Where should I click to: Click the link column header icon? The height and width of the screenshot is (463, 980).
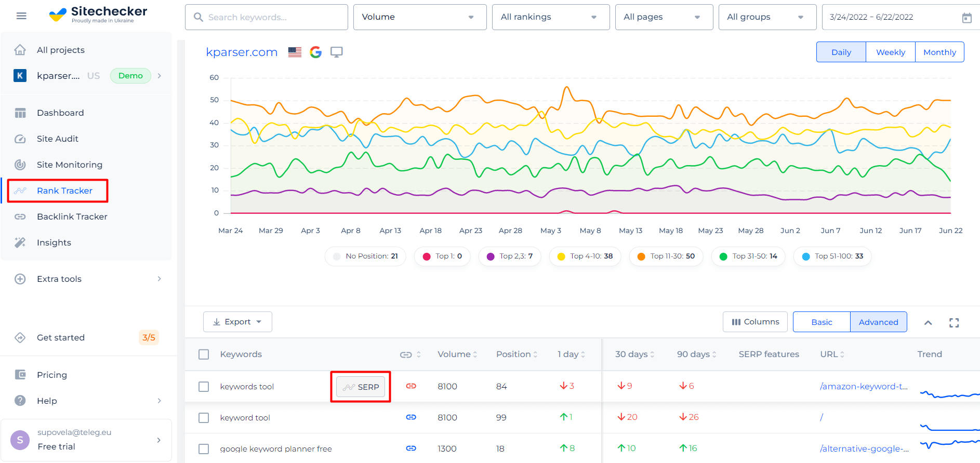point(406,355)
